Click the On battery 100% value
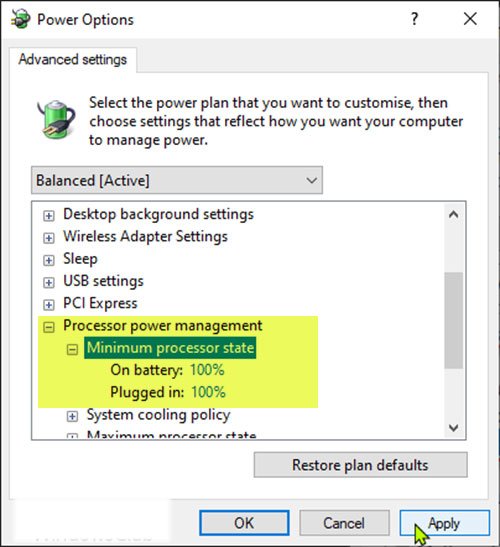 207,370
